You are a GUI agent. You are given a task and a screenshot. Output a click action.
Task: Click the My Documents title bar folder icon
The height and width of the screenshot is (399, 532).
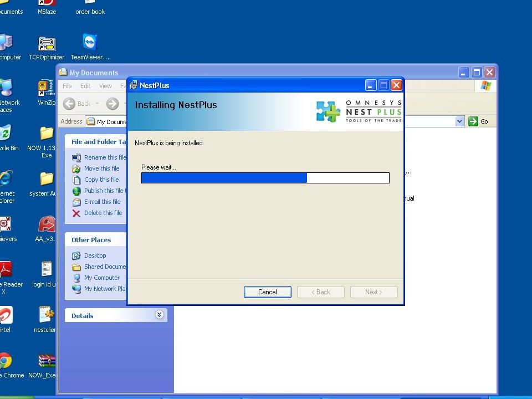63,72
